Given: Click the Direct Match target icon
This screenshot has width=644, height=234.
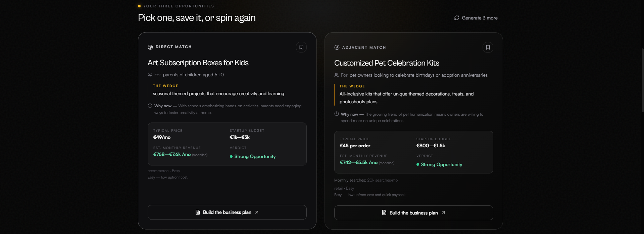Looking at the screenshot, I should pos(150,47).
